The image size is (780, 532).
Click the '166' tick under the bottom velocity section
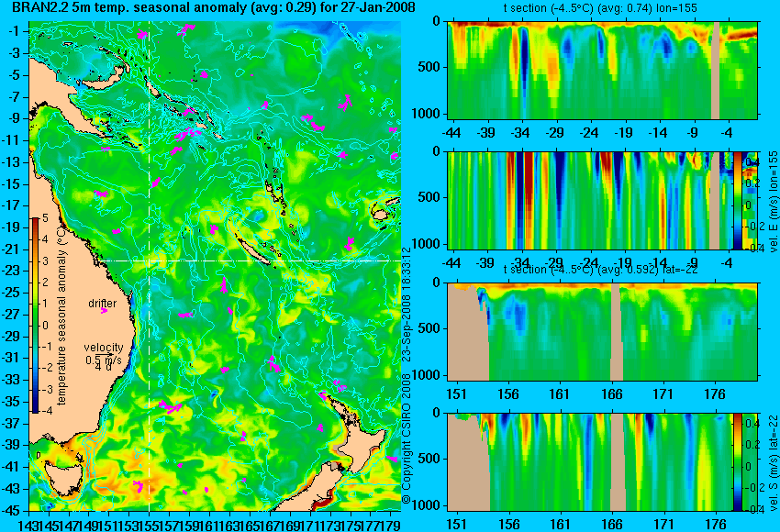(x=612, y=524)
